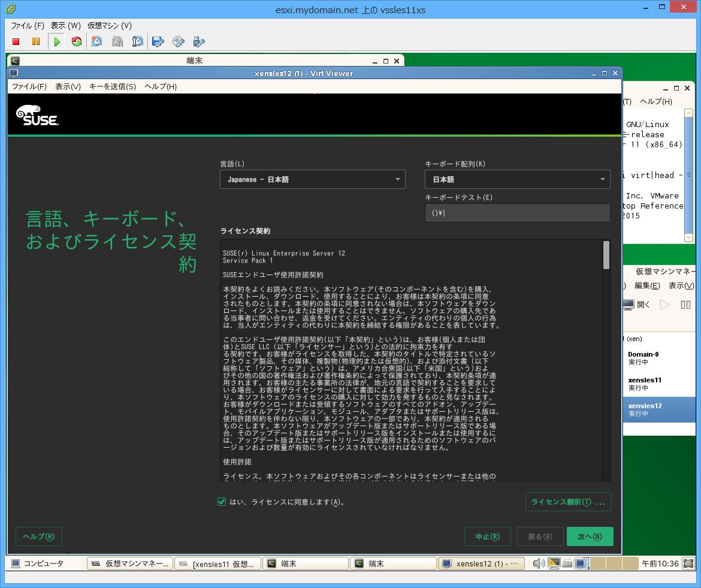Click the network monitor tray icon

[x=554, y=563]
